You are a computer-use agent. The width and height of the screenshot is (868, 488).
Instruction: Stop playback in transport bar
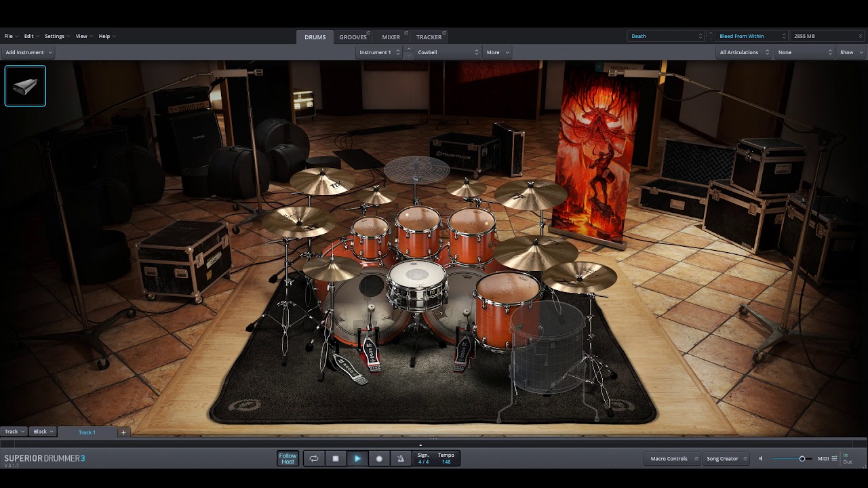pos(336,459)
